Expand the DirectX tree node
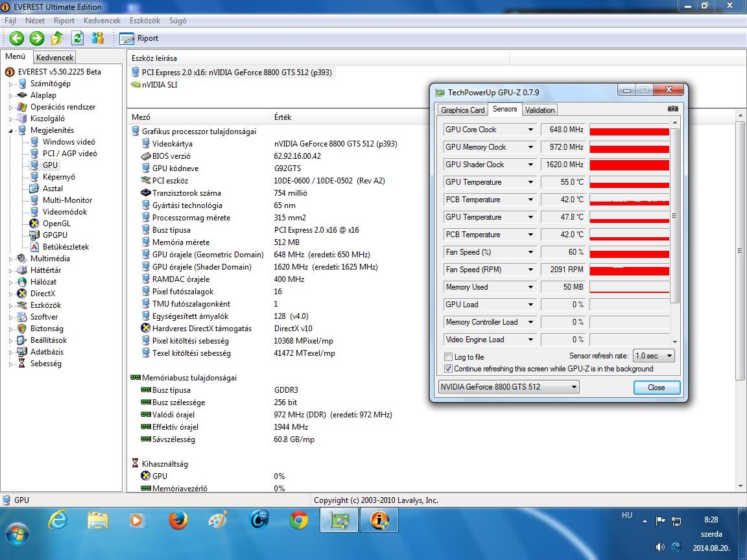This screenshot has height=560, width=747. [10, 294]
